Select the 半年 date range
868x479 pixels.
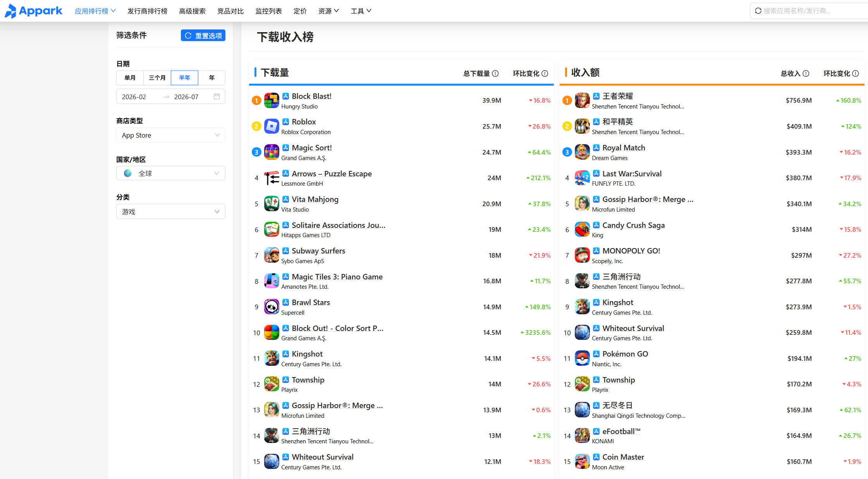point(184,78)
